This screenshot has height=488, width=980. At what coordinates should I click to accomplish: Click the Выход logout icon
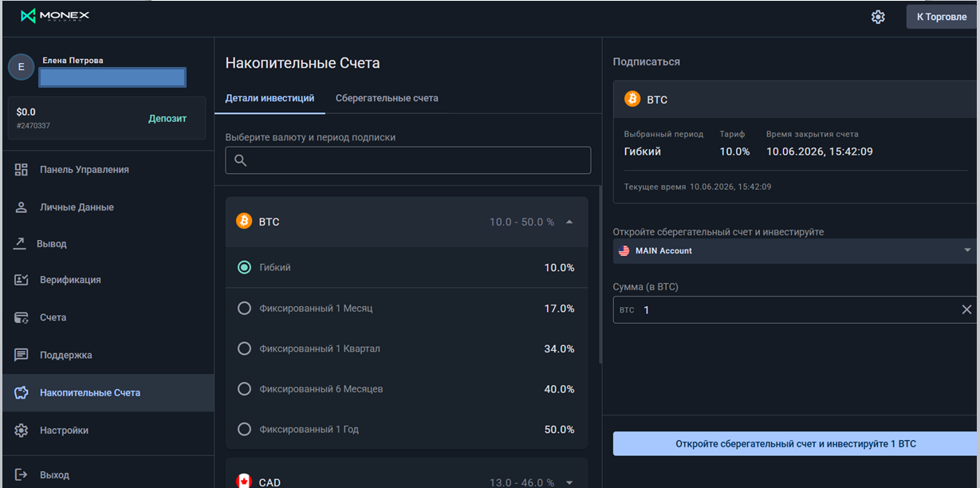pyautogui.click(x=22, y=475)
